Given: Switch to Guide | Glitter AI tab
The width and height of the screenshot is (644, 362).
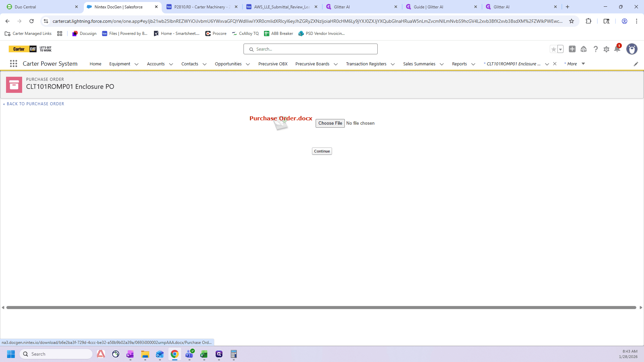Looking at the screenshot, I should coord(441,7).
